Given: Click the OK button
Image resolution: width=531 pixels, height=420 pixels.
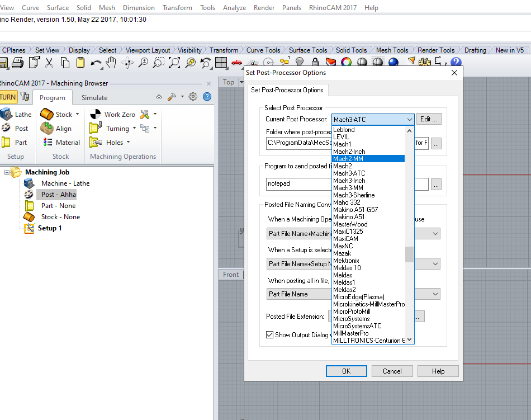Looking at the screenshot, I should [x=346, y=371].
